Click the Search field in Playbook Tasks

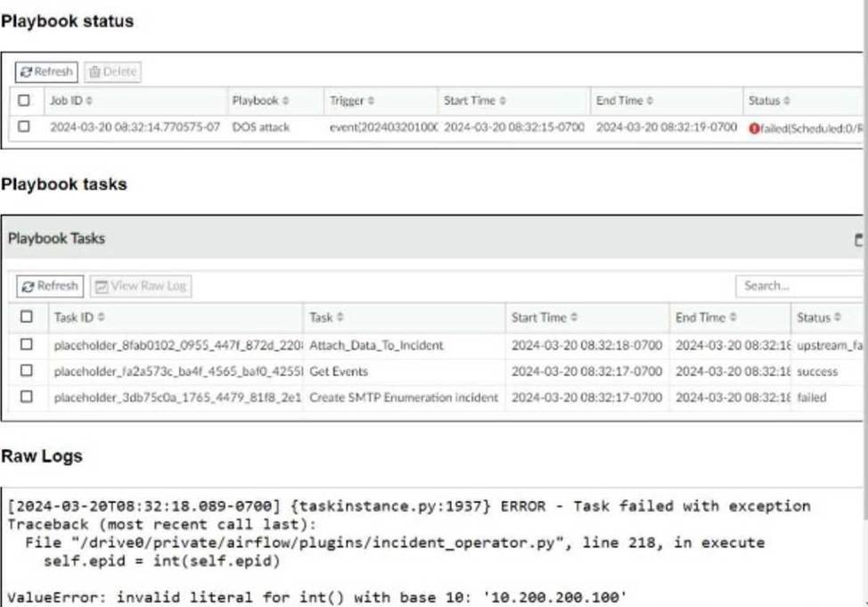(798, 286)
